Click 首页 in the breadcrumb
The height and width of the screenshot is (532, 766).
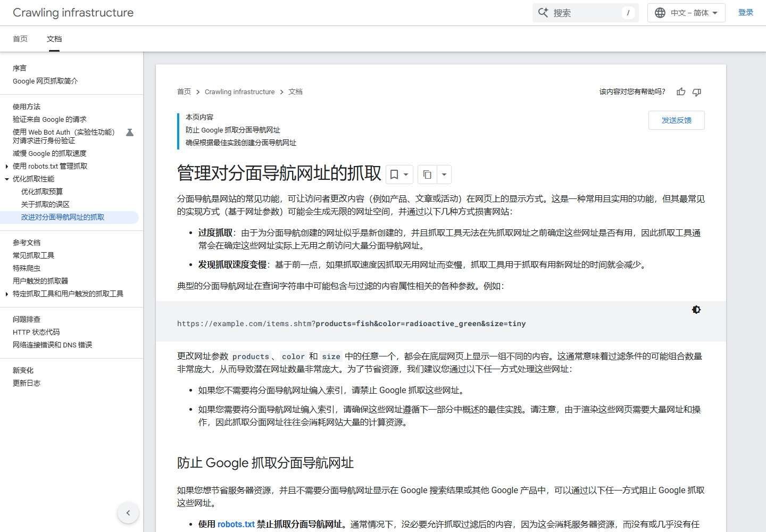click(184, 92)
